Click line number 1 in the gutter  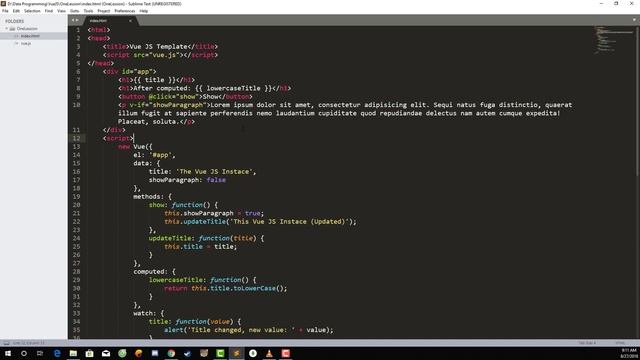pyautogui.click(x=78, y=30)
